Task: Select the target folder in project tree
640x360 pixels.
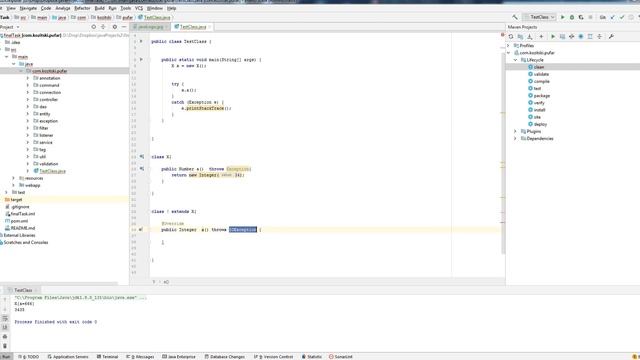Action: click(16, 200)
